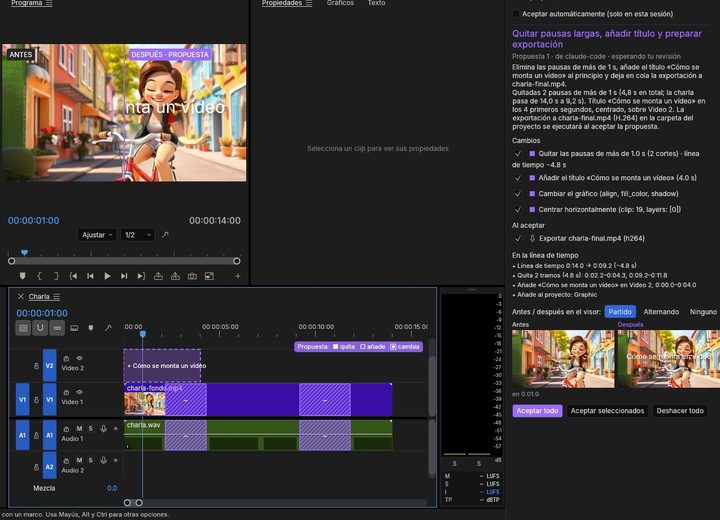
Task: Solo the Audio 1 track
Action: [90, 429]
